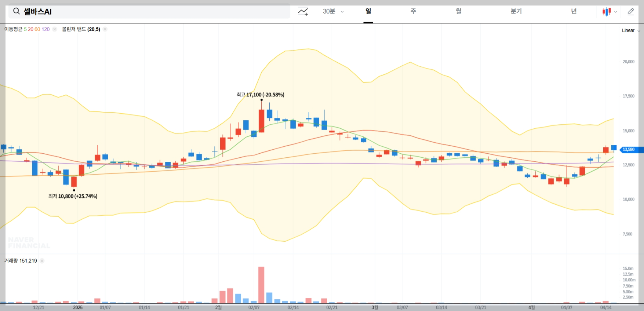Click the 3월 month axis label

click(x=374, y=307)
